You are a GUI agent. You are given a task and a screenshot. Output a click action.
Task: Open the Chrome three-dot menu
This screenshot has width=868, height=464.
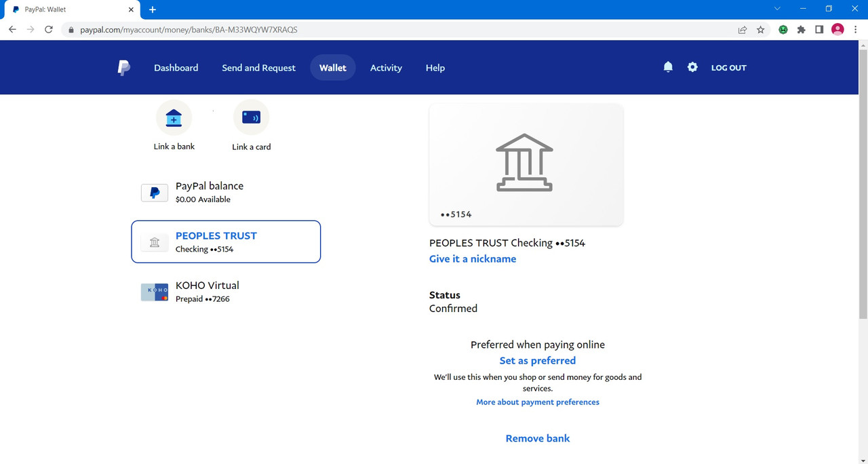856,30
